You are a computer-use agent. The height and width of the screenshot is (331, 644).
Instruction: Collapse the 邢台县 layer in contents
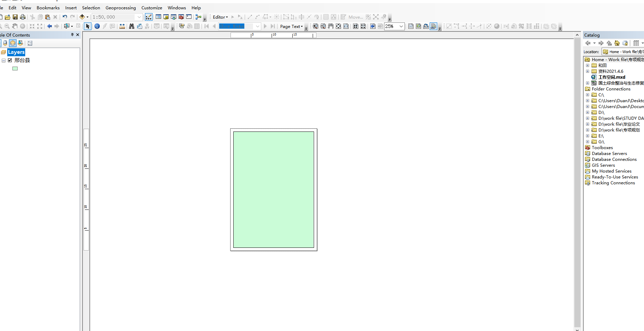pos(3,60)
